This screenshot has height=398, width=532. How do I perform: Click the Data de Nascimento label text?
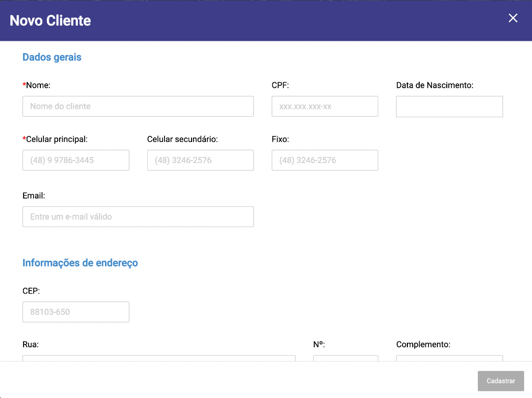(434, 85)
